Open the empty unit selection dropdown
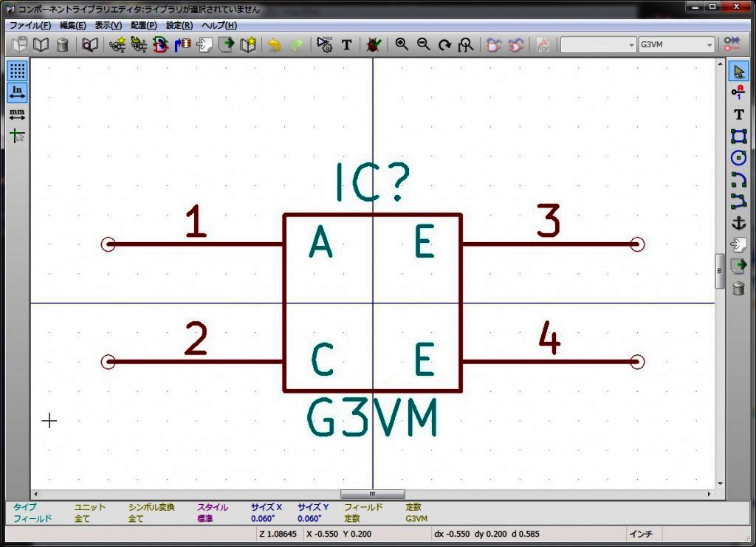 click(x=598, y=45)
